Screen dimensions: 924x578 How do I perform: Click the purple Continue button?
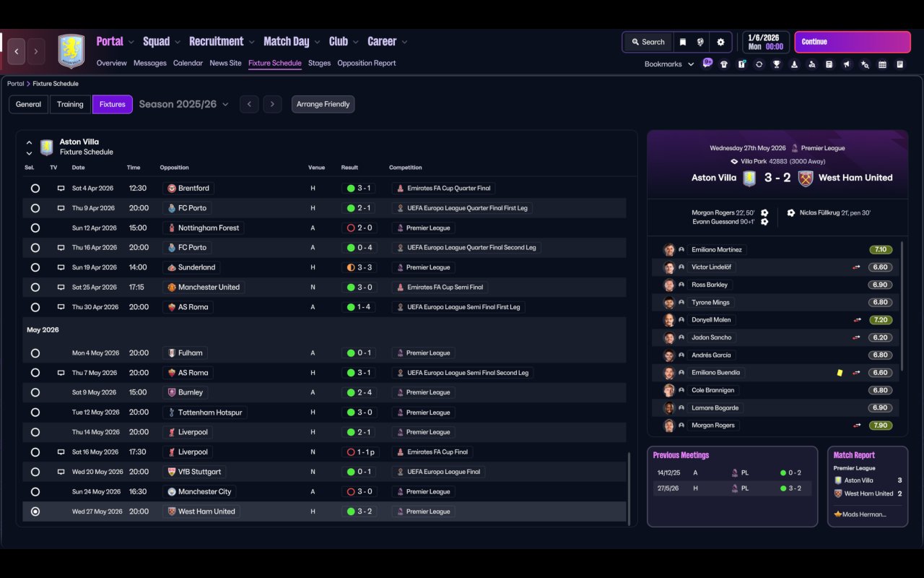(853, 42)
